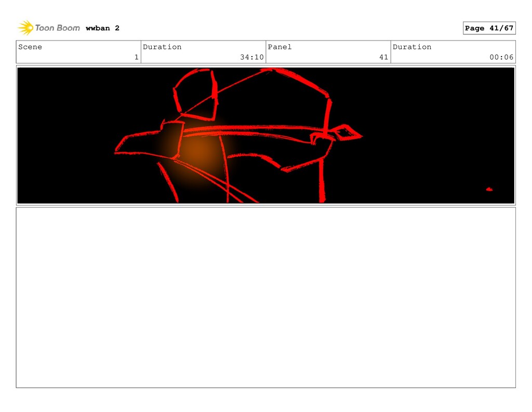Click the 'Panel' header label

pos(280,47)
